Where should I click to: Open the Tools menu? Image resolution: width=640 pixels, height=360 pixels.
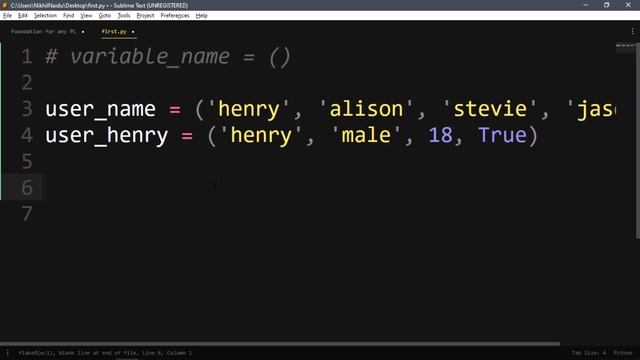(124, 16)
